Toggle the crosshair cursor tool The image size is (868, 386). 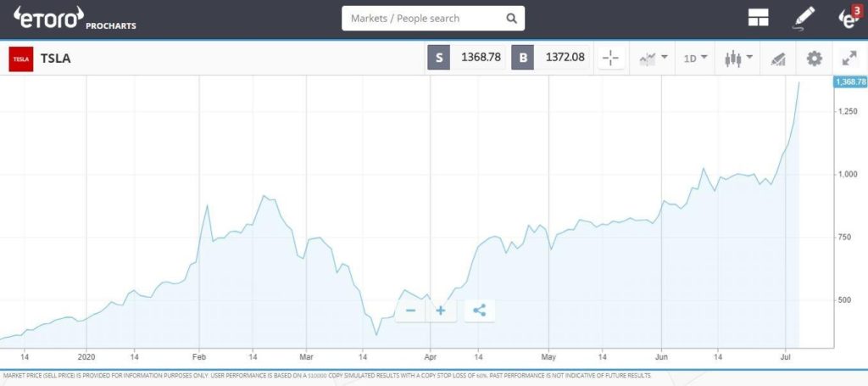coord(611,58)
